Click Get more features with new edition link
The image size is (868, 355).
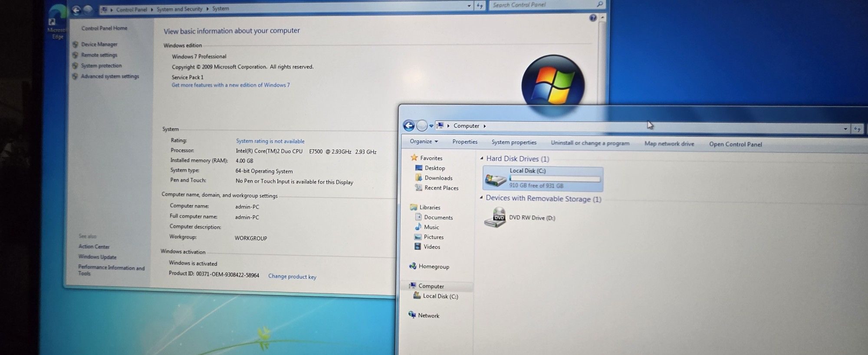click(x=230, y=85)
